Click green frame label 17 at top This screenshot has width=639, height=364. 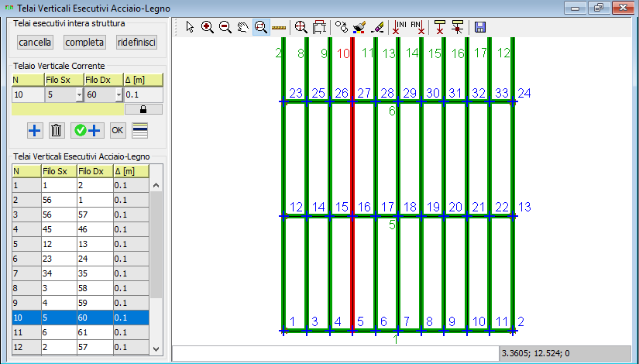480,53
